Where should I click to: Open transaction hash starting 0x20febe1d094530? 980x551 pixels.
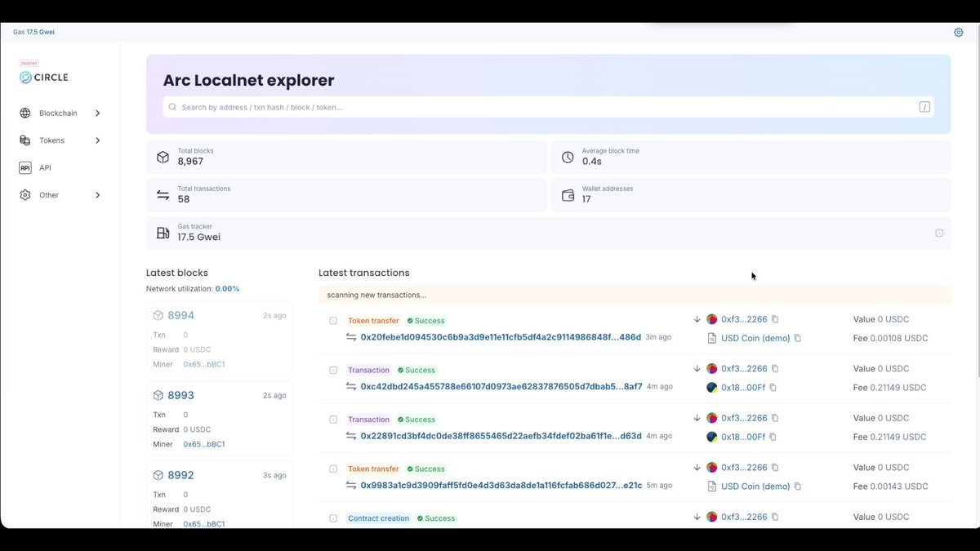pos(501,337)
